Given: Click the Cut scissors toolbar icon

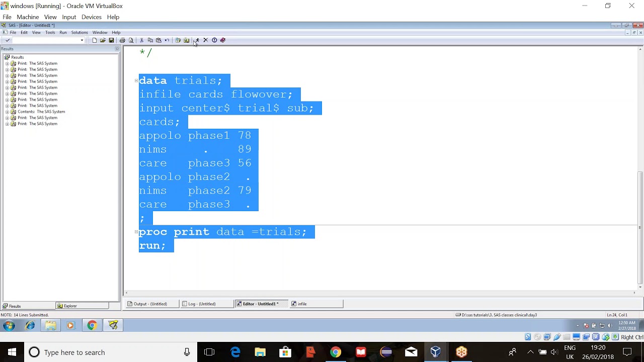Looking at the screenshot, I should pyautogui.click(x=141, y=40).
